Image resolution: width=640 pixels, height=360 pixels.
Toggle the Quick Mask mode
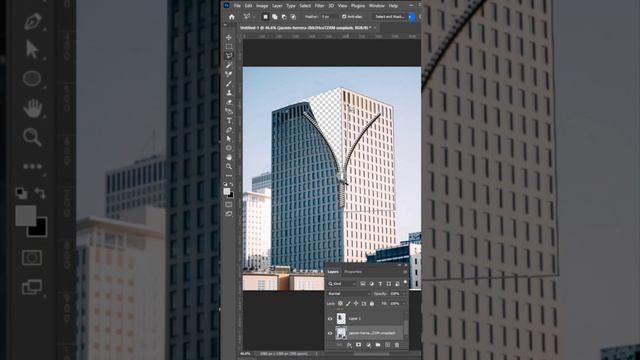click(229, 204)
